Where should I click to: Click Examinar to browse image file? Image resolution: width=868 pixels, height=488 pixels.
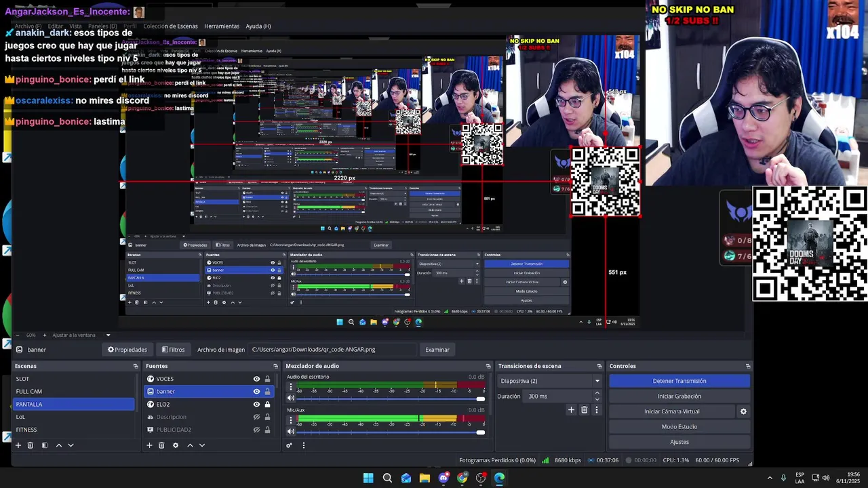pos(437,350)
